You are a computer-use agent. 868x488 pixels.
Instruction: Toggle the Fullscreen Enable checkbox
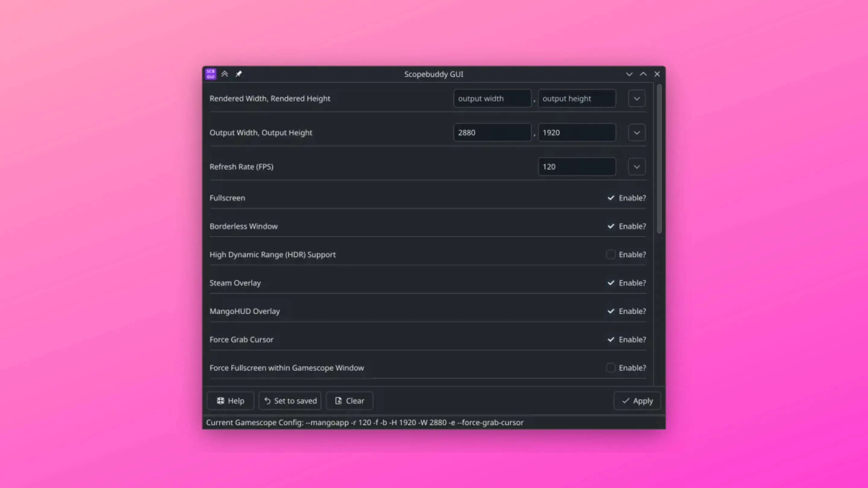coord(611,198)
